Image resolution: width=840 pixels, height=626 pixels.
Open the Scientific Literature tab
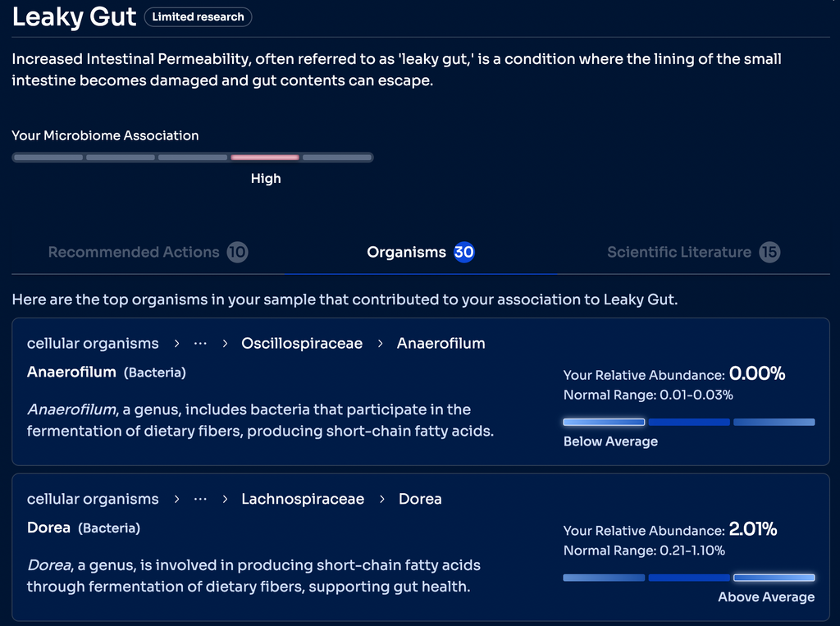(x=678, y=252)
